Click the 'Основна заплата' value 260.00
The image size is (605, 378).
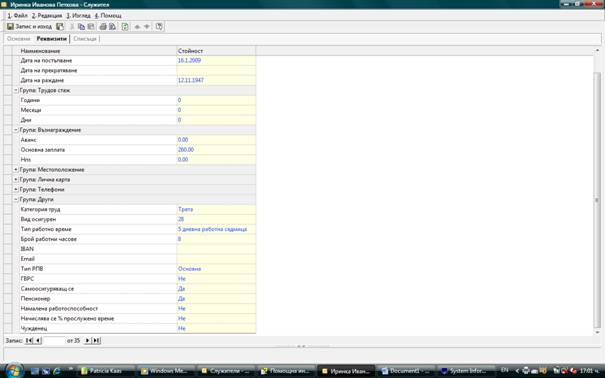click(216, 150)
